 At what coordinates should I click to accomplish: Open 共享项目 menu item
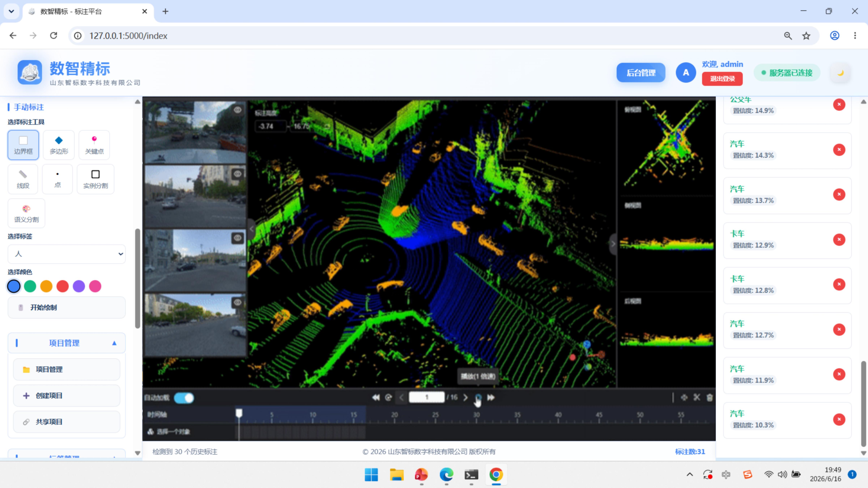pos(67,422)
